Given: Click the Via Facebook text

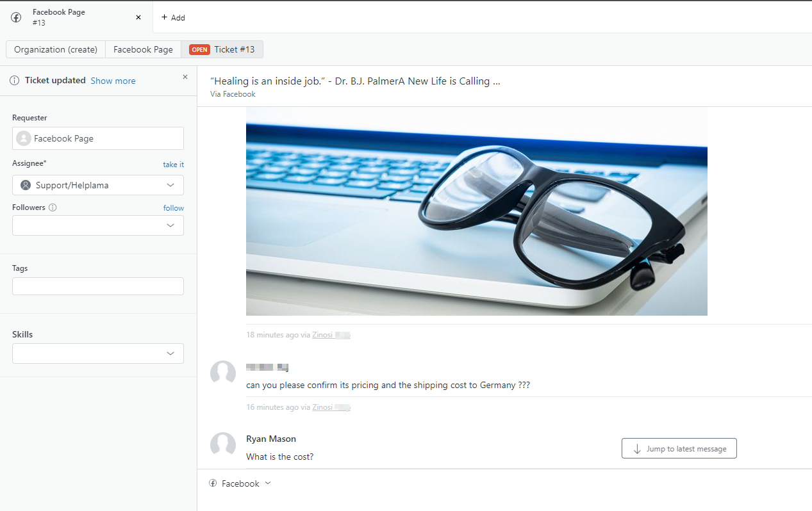Looking at the screenshot, I should coord(233,94).
